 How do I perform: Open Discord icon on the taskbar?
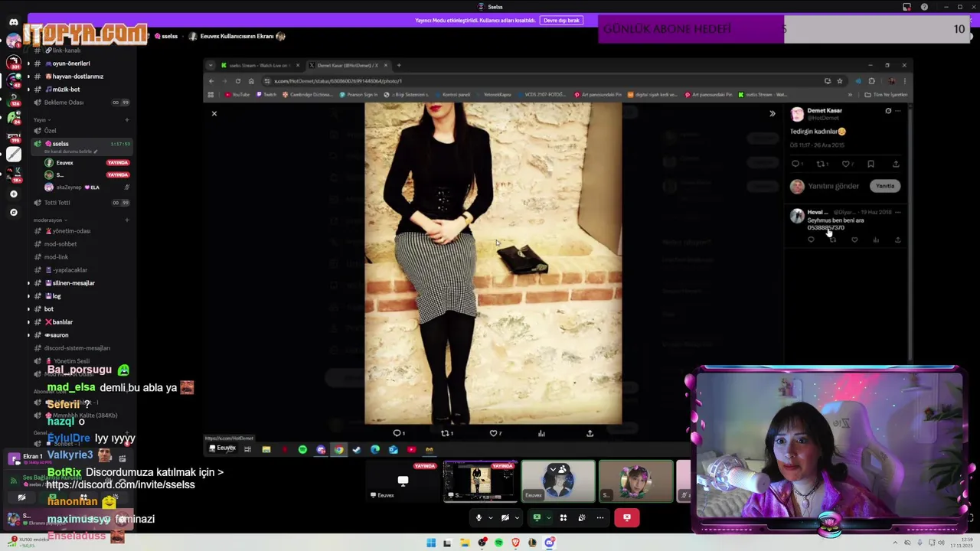coord(550,543)
